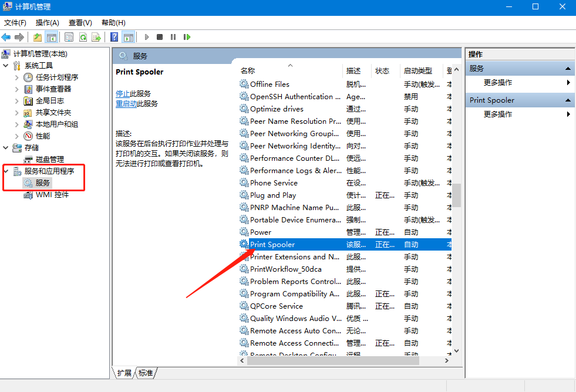The image size is (576, 392).
Task: Collapse the Print Spooler actions section arrow
Action: point(568,100)
